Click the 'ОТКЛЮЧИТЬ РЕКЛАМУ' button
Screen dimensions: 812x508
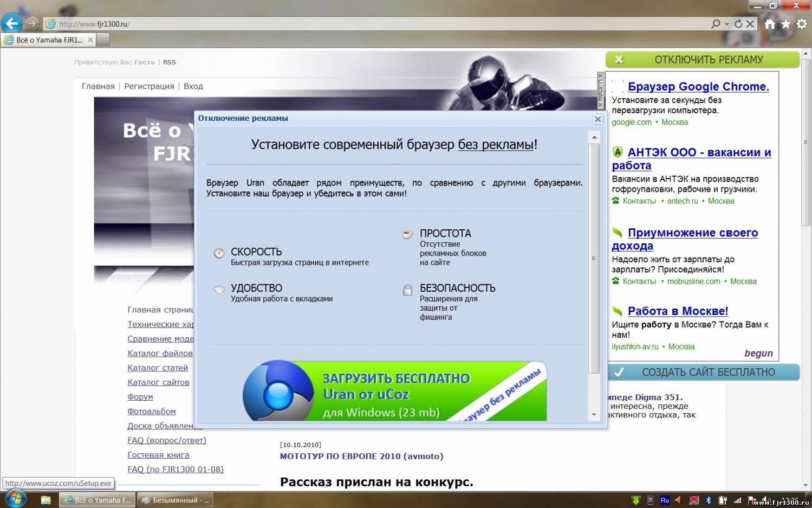pyautogui.click(x=703, y=60)
